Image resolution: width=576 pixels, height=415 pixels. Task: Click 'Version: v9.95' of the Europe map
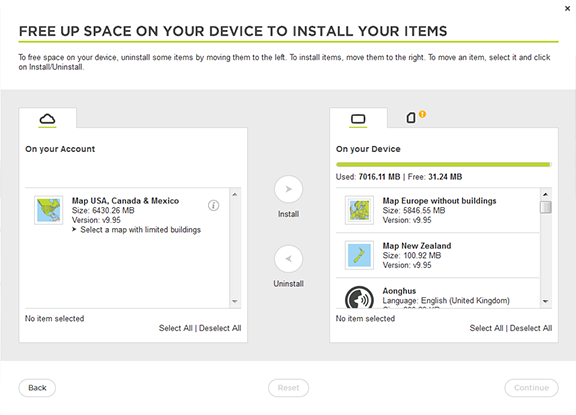click(x=407, y=220)
